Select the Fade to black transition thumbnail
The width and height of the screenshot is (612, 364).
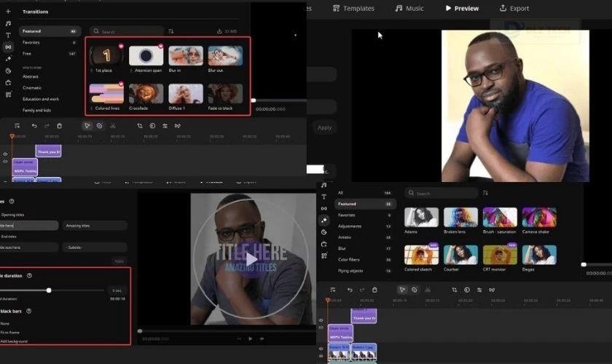coord(225,94)
